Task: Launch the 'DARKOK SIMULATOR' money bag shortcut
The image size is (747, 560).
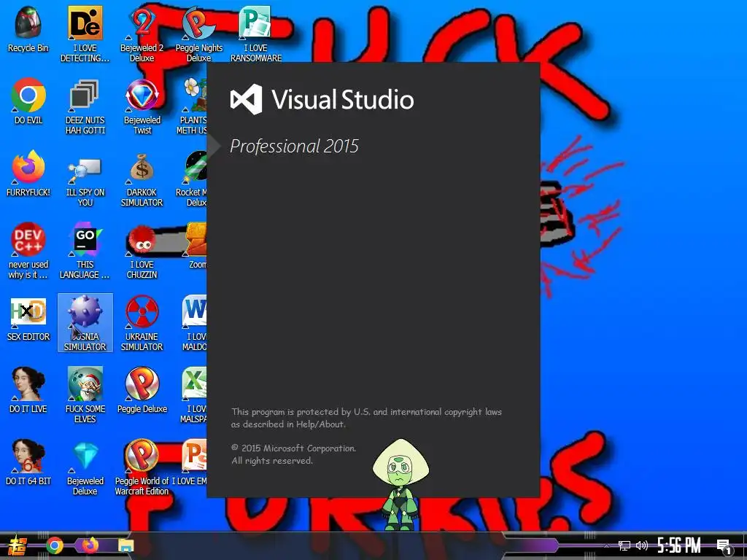Action: (x=142, y=179)
